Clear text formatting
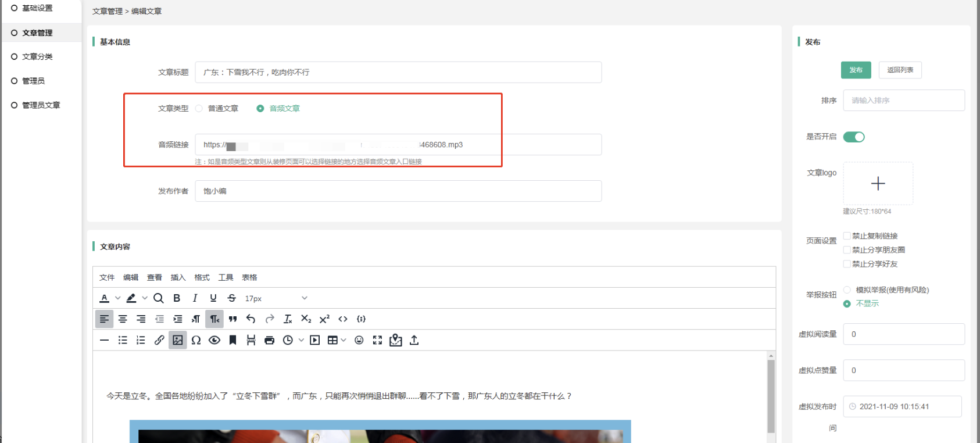 (288, 319)
